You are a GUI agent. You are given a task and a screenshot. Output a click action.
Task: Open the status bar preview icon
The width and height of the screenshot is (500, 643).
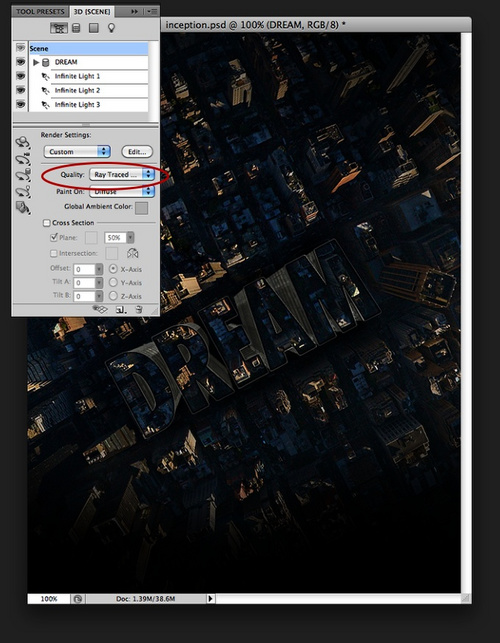click(x=78, y=599)
